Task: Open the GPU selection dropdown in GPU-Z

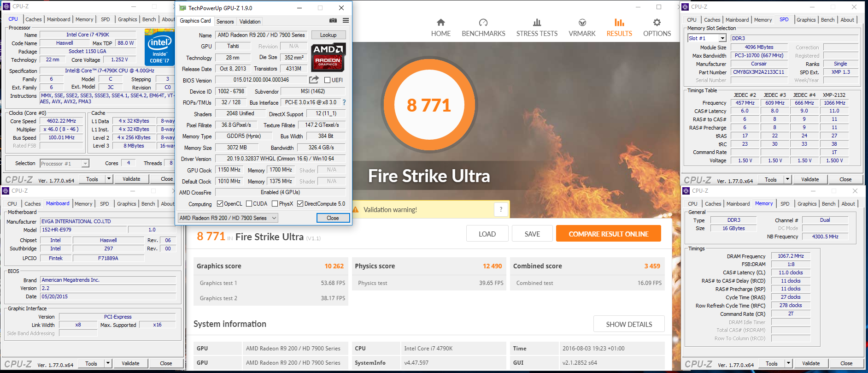Action: coord(228,218)
